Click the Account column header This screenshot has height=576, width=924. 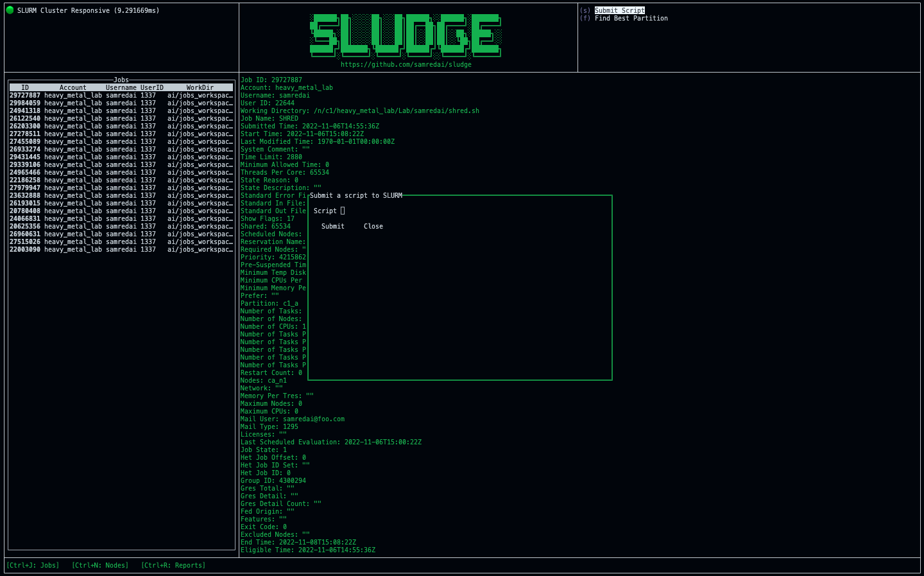73,87
